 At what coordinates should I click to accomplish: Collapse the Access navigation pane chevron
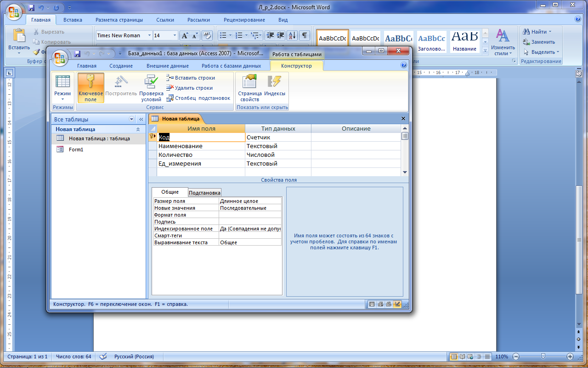pyautogui.click(x=141, y=119)
